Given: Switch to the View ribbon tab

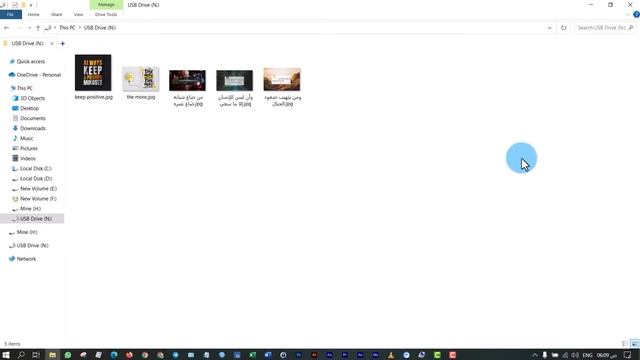Looking at the screenshot, I should [x=78, y=14].
